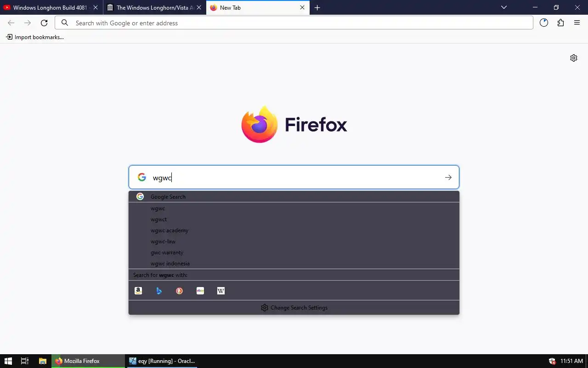Screen dimensions: 588x368
Task: Switch to Mozilla Firefox taskbar button
Action: [88, 361]
